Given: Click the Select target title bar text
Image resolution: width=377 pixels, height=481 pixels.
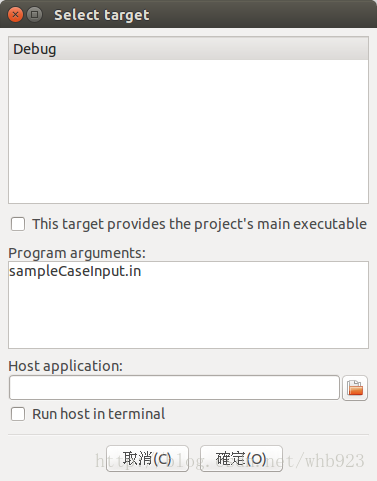Looking at the screenshot, I should pos(102,15).
